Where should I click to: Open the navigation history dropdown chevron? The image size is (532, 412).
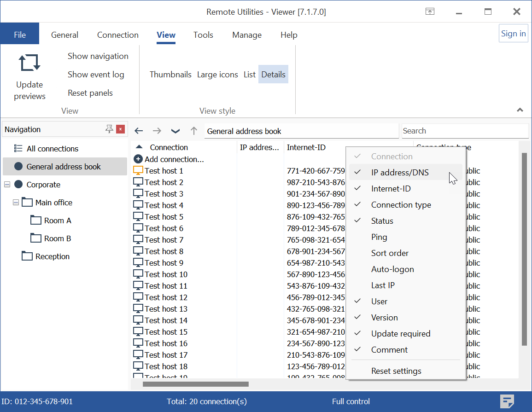[175, 131]
